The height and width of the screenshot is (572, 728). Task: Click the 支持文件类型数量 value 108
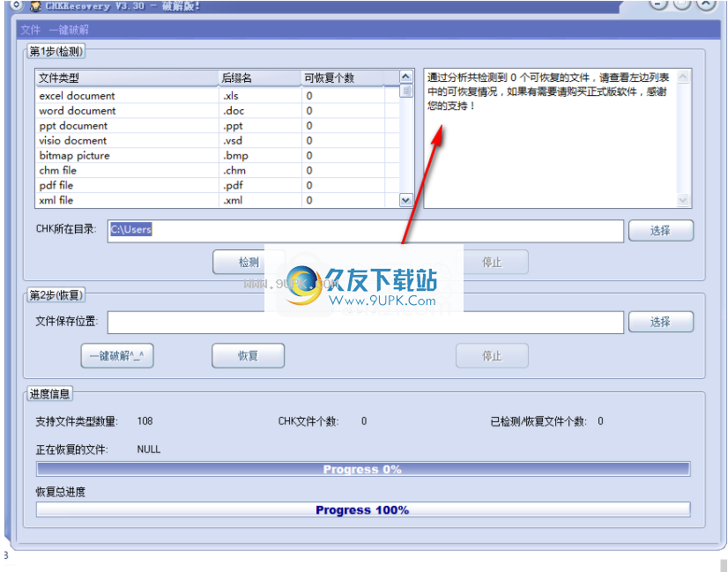[145, 421]
